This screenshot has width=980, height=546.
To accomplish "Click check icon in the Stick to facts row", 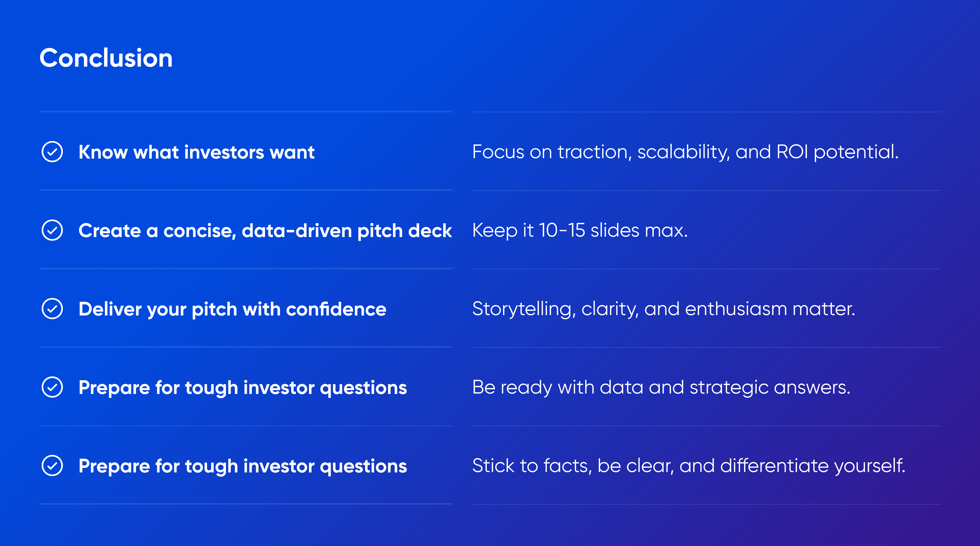I will point(52,466).
